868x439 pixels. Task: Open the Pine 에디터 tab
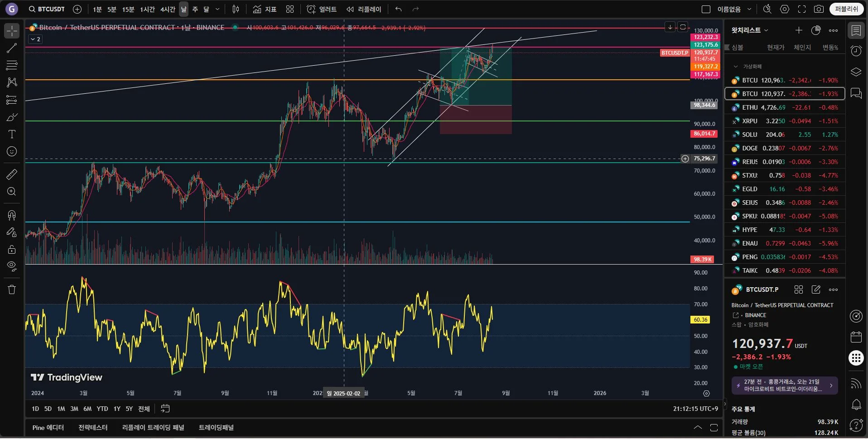point(48,427)
